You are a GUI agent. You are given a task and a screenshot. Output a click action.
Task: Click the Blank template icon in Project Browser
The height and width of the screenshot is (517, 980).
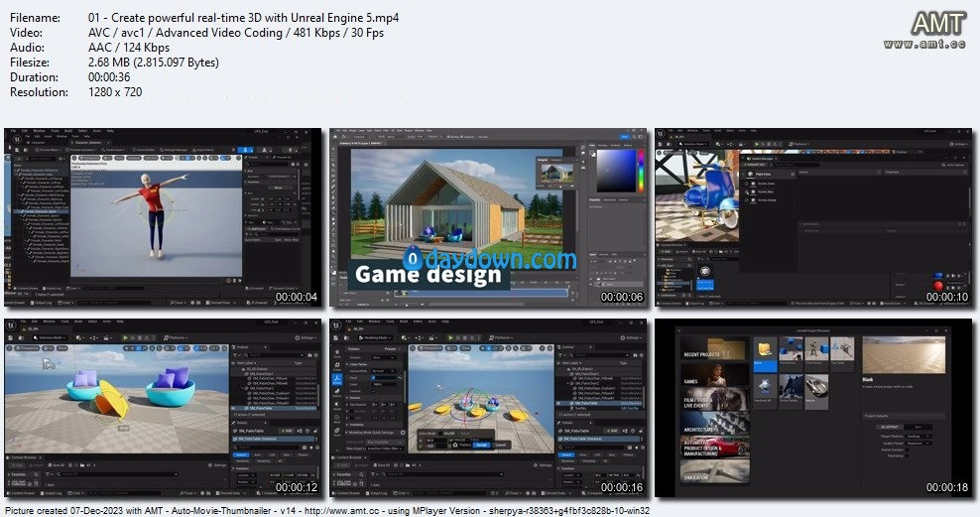pos(765,349)
